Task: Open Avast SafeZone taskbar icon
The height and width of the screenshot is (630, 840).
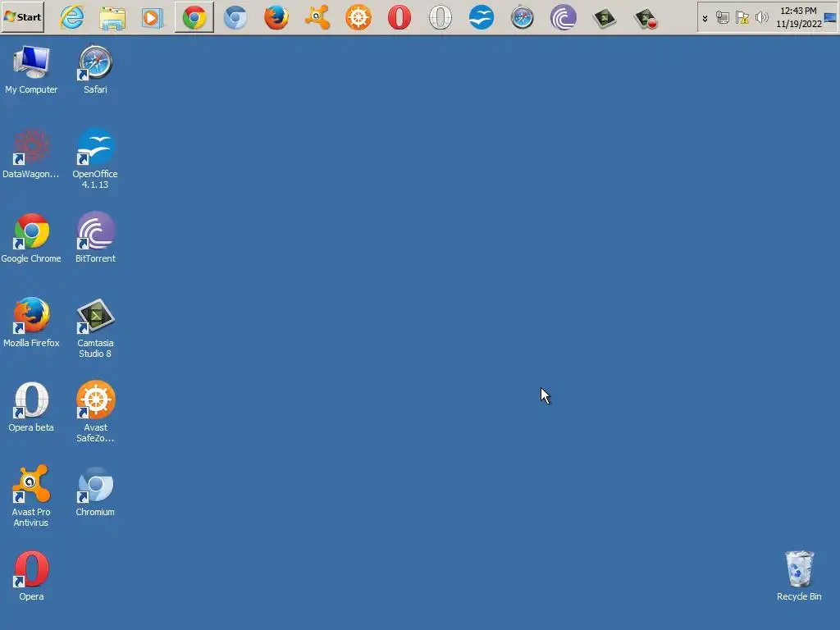Action: tap(358, 18)
